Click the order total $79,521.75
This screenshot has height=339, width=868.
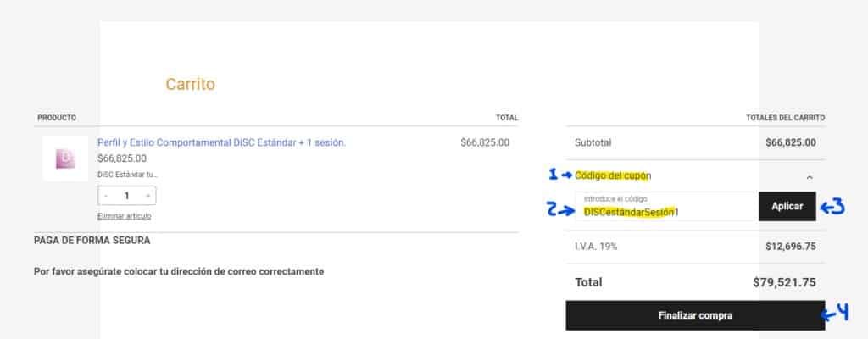784,282
